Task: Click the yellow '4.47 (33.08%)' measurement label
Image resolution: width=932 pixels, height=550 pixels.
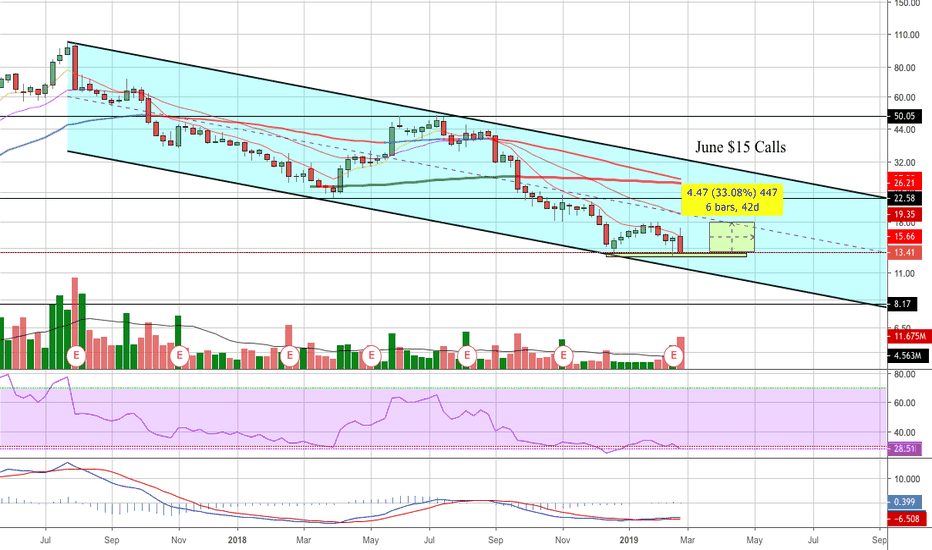Action: tap(732, 200)
